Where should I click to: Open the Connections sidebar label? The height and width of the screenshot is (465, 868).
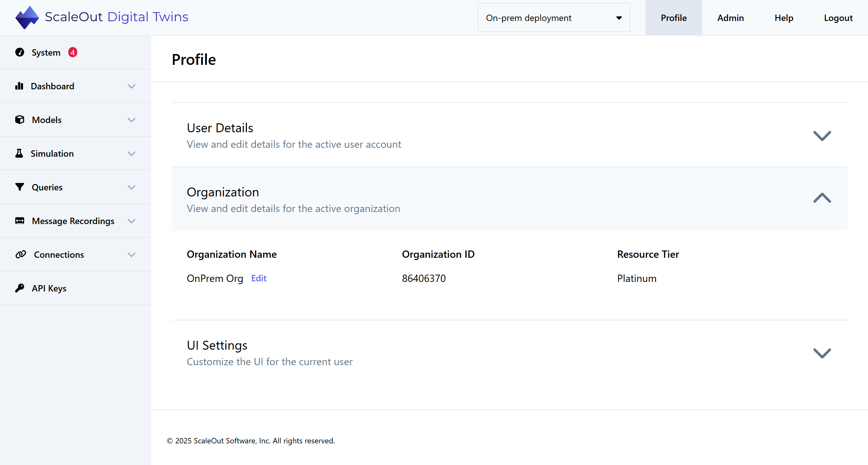(59, 255)
